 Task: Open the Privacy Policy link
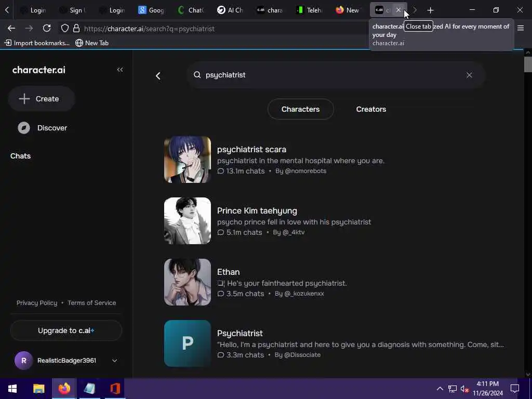(37, 303)
